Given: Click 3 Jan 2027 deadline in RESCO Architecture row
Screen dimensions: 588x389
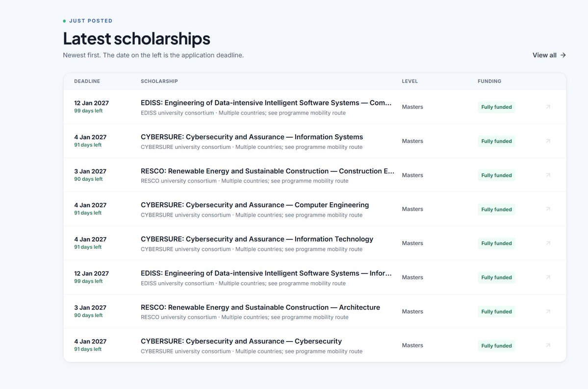Looking at the screenshot, I should pos(90,308).
